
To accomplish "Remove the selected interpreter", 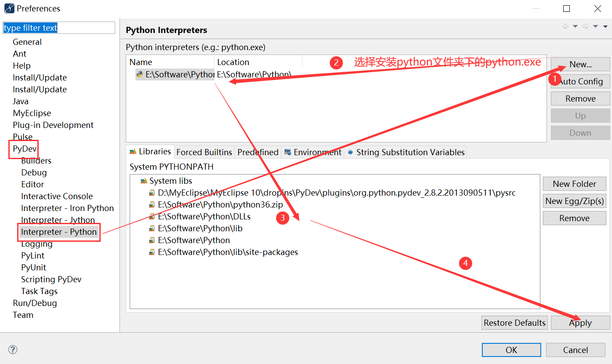I will (580, 98).
